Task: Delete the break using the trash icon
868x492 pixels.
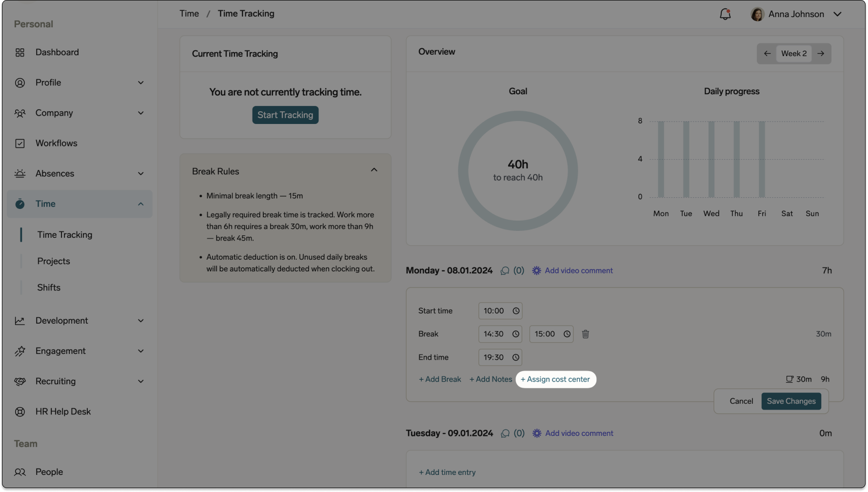Action: click(x=585, y=334)
